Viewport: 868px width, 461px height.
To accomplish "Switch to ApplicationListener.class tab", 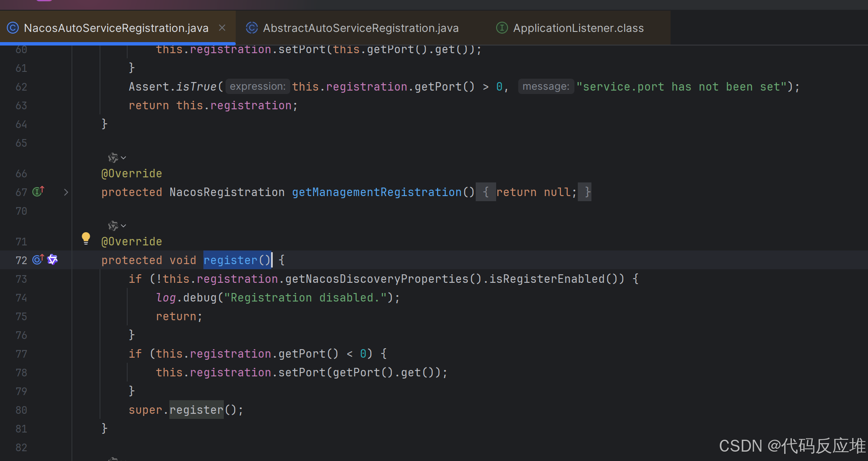I will [578, 28].
